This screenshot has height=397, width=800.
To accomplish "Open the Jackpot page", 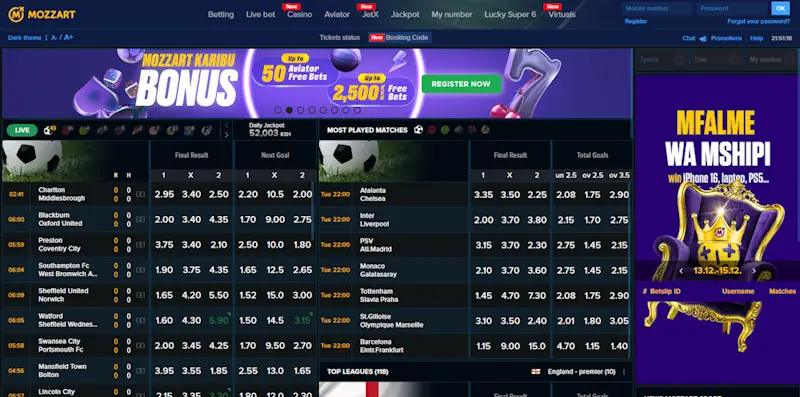I will [x=405, y=14].
